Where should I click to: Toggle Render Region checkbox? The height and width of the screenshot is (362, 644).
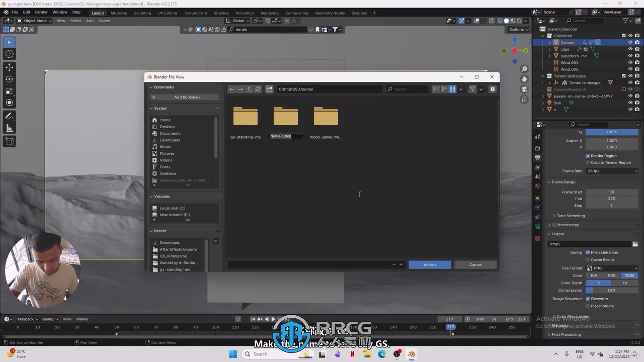(x=588, y=156)
